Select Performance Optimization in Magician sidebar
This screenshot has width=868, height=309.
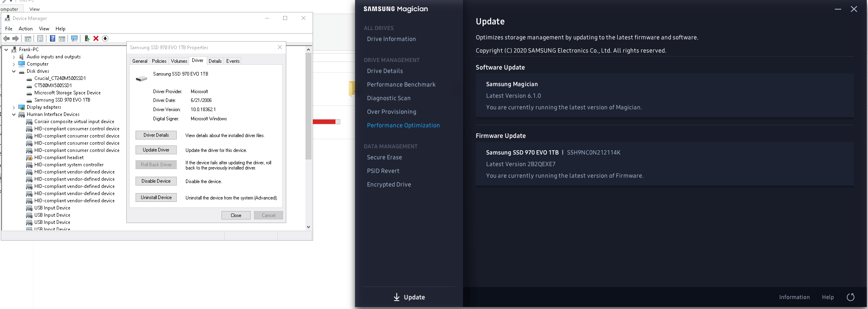point(403,125)
